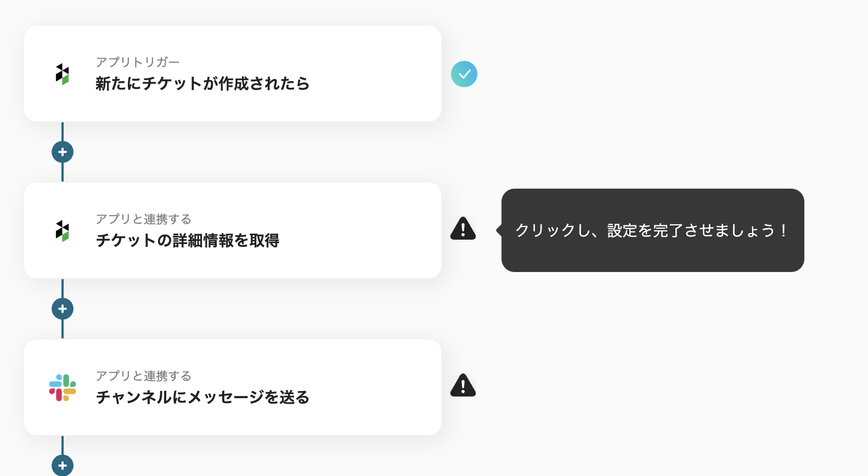Click the チャンネルにメッセージを送る title text
Viewport: 868px width, 476px height.
[202, 397]
